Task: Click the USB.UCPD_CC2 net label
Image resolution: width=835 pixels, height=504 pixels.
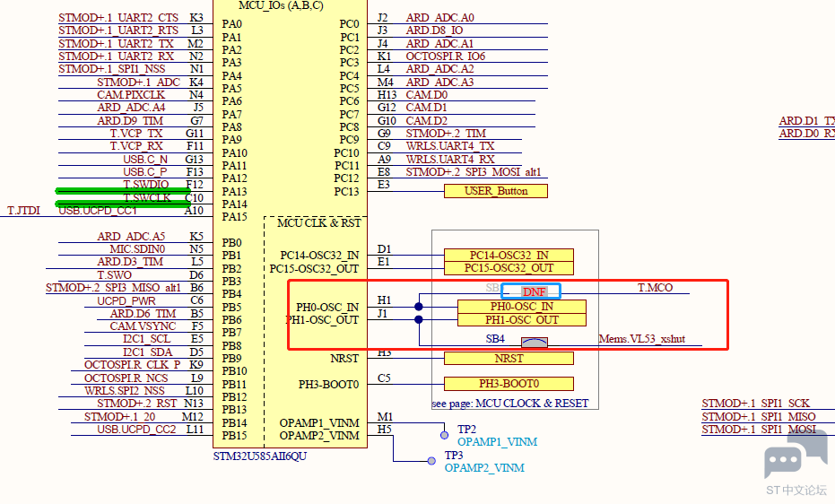Action: coord(136,430)
